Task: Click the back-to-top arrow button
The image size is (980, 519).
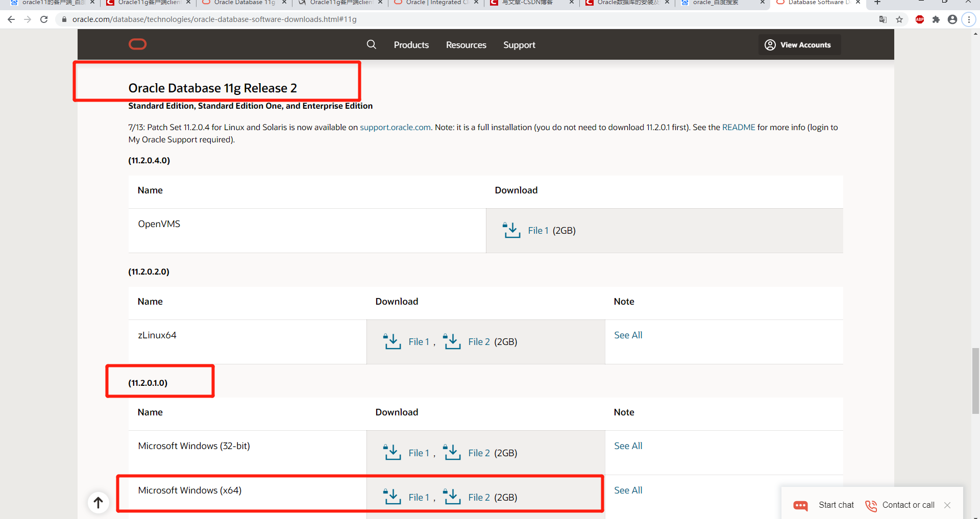Action: [x=99, y=503]
